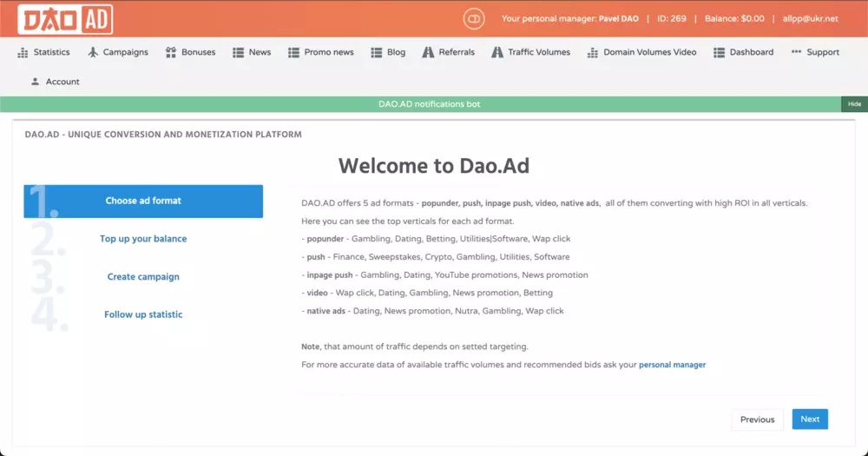Click the inpage push verticals line
The width and height of the screenshot is (868, 456).
(x=444, y=274)
